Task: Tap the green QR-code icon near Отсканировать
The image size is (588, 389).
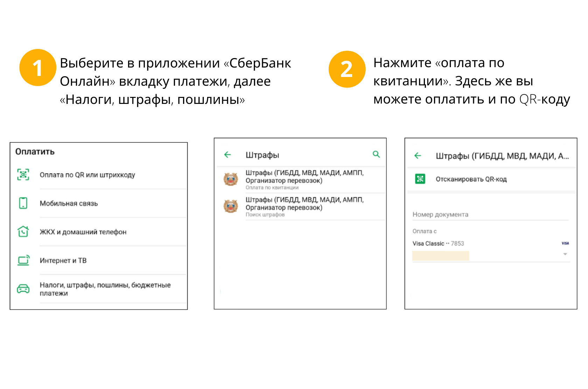Action: pos(420,179)
